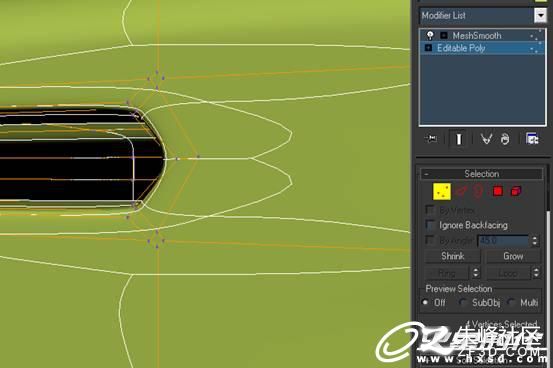
Task: Check the By Vertex checkbox
Action: [430, 210]
